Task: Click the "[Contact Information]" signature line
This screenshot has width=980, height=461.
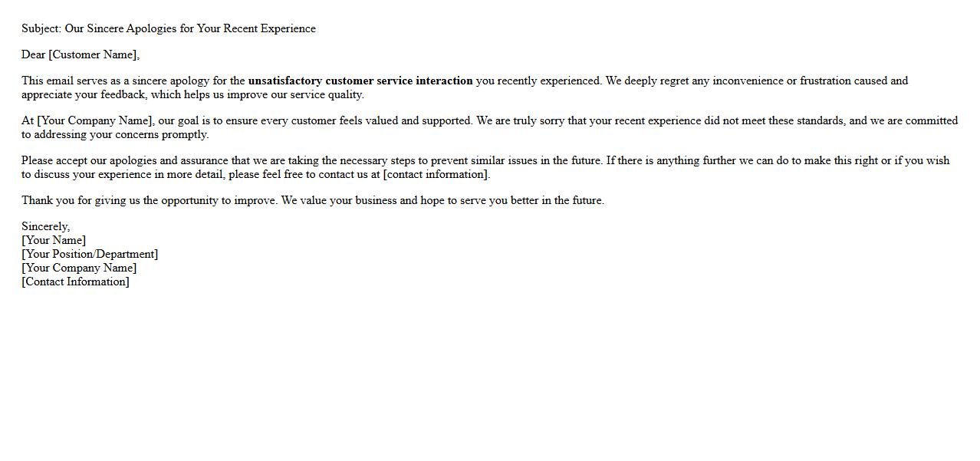Action: tap(75, 282)
